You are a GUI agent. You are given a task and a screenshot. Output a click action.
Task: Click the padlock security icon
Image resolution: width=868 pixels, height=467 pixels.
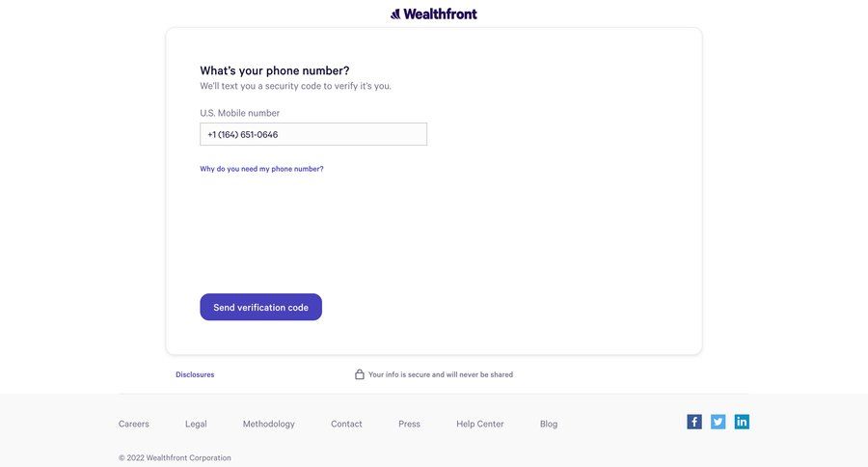[360, 374]
